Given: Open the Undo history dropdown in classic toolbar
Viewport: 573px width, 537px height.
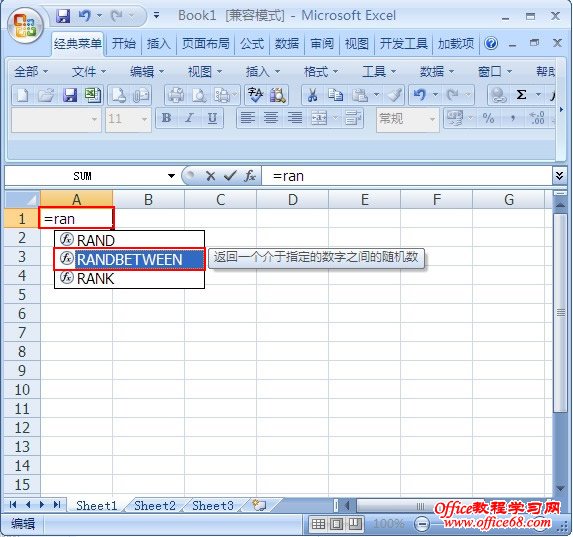Looking at the screenshot, I should tap(435, 95).
